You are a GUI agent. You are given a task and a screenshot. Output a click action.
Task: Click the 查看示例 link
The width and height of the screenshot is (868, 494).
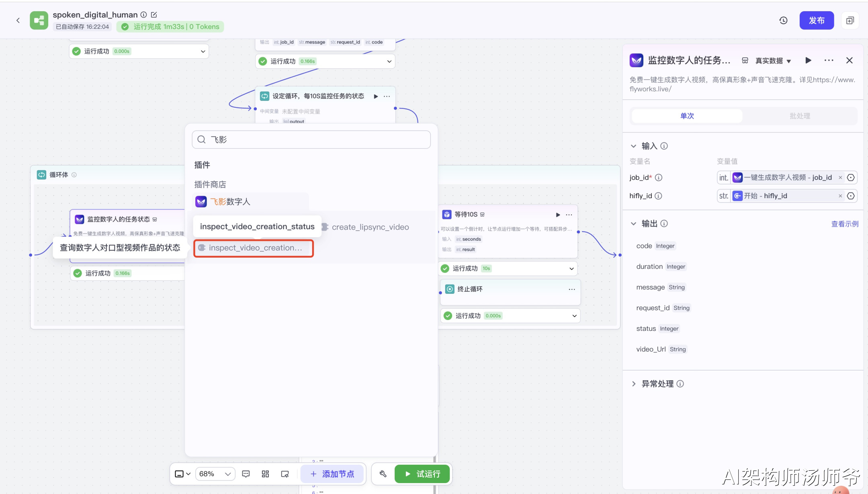pyautogui.click(x=845, y=224)
